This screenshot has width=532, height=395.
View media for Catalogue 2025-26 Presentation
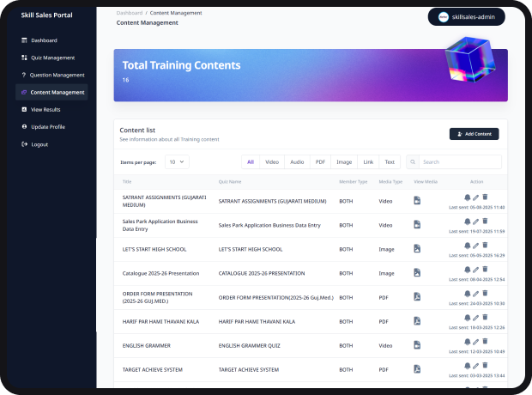click(417, 273)
